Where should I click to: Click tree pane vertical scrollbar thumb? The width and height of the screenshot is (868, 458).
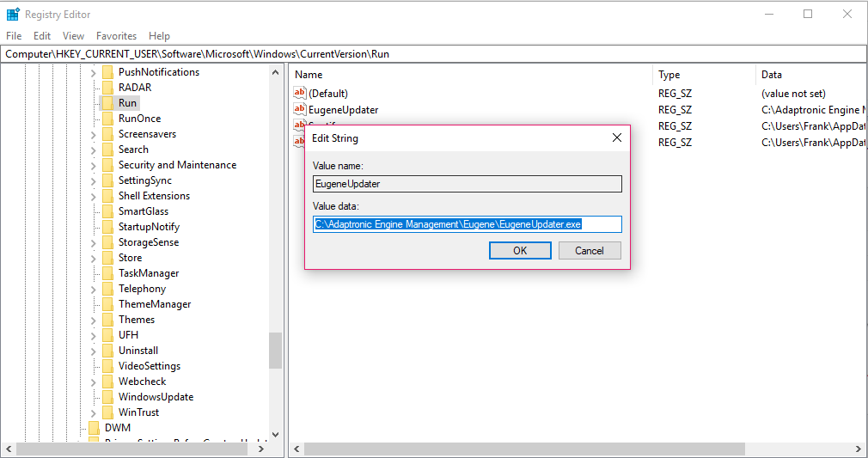(275, 351)
